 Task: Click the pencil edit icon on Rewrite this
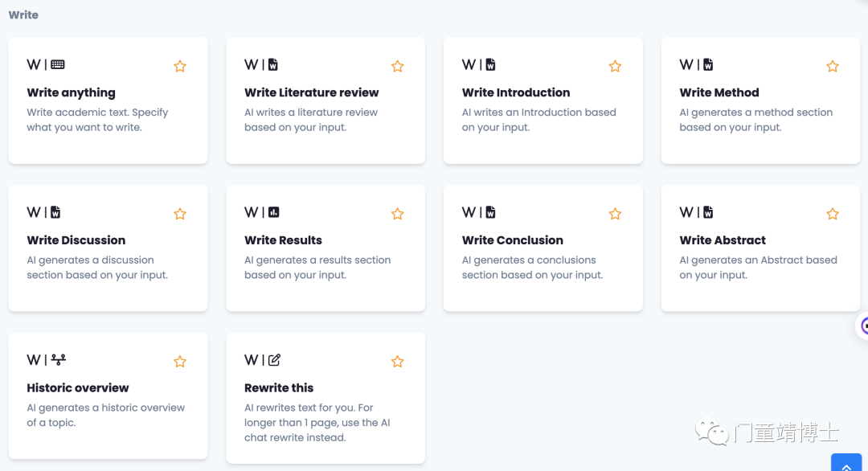(x=275, y=360)
